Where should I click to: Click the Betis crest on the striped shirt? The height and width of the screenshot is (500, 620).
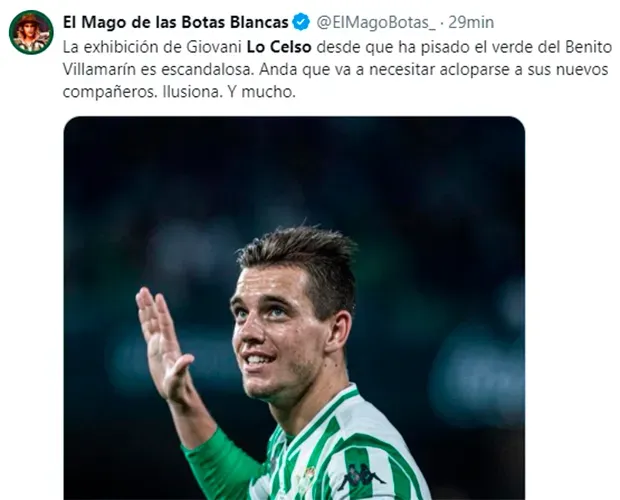click(x=306, y=476)
